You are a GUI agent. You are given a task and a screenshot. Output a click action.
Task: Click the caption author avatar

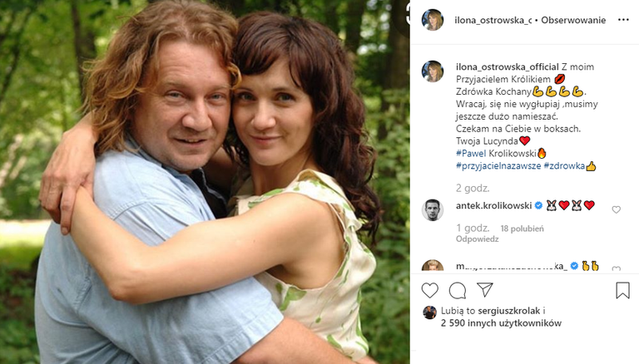pos(433,71)
